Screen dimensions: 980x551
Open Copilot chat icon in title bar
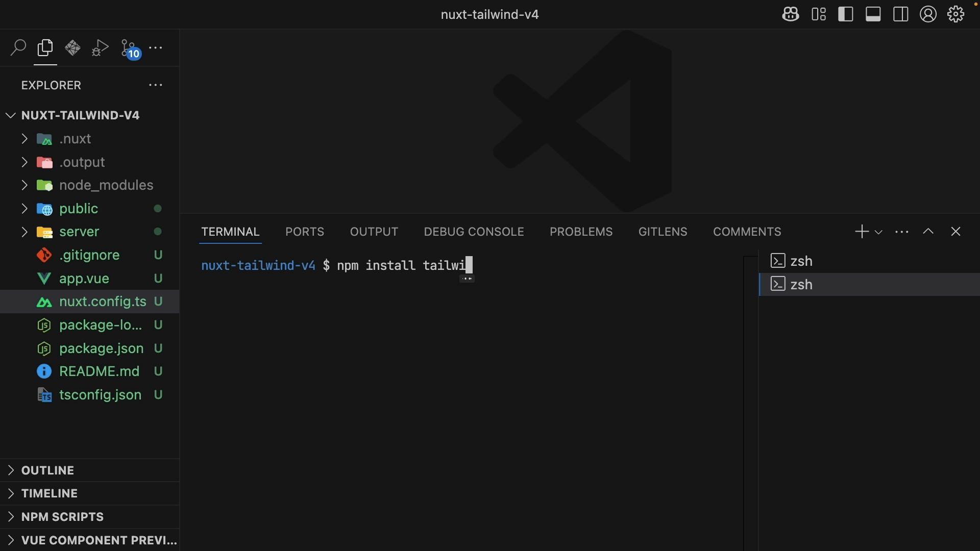tap(791, 14)
